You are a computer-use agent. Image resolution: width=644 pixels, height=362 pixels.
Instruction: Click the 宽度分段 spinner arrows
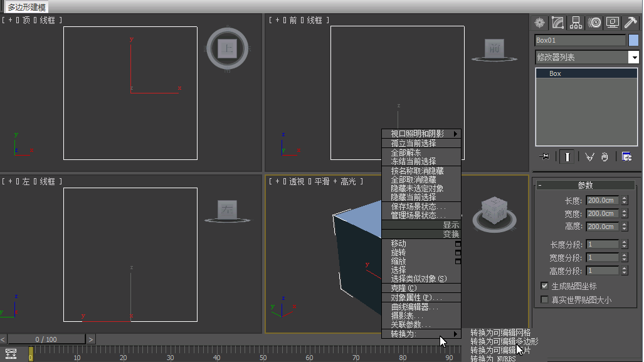tap(625, 258)
